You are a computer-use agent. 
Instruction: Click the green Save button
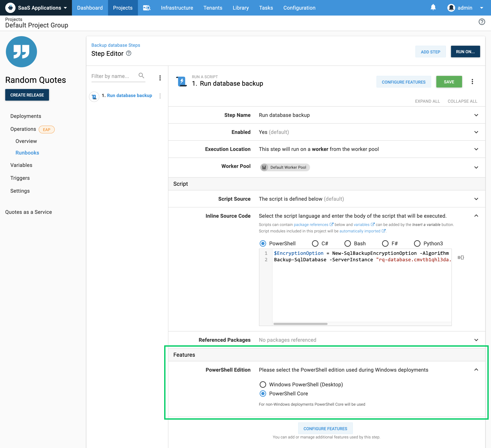coord(449,82)
